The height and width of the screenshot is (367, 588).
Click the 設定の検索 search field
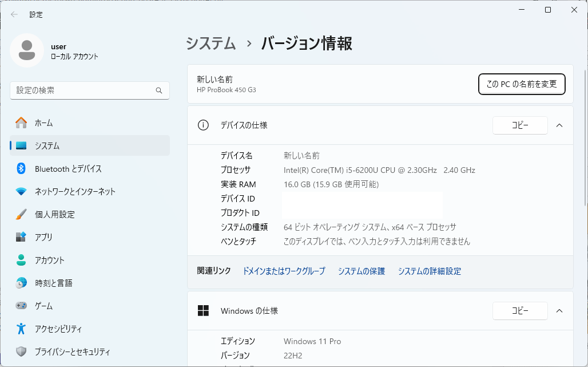[83, 90]
